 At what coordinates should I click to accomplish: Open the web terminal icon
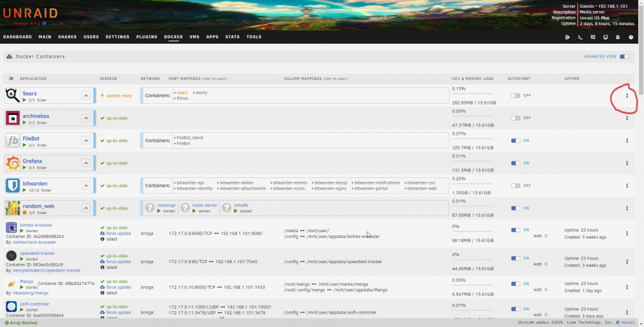580,37
